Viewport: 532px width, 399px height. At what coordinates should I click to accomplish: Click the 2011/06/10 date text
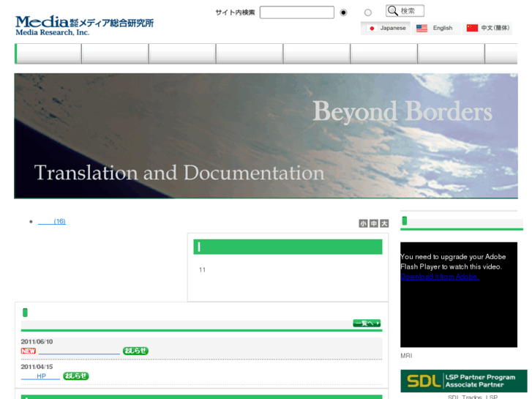(37, 342)
